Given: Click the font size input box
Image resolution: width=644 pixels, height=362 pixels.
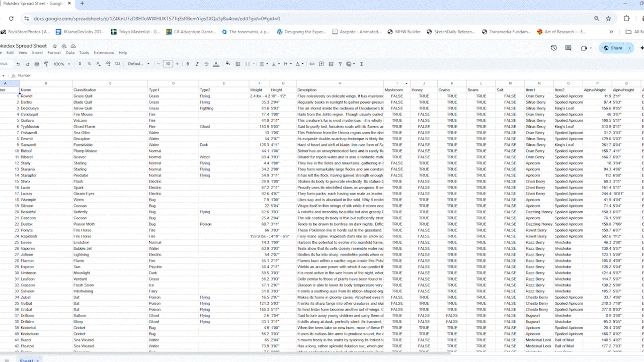Looking at the screenshot, I should tap(168, 64).
